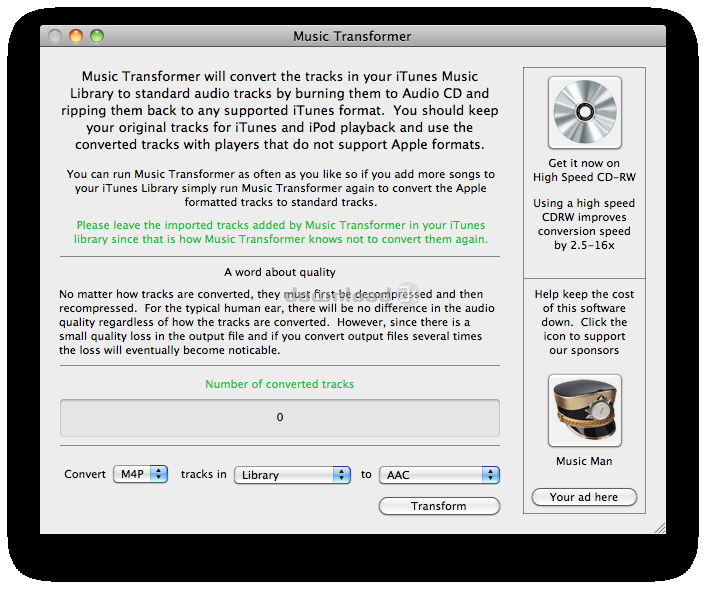Click the "Number of converted tracks" label
706x589 pixels.
280,384
